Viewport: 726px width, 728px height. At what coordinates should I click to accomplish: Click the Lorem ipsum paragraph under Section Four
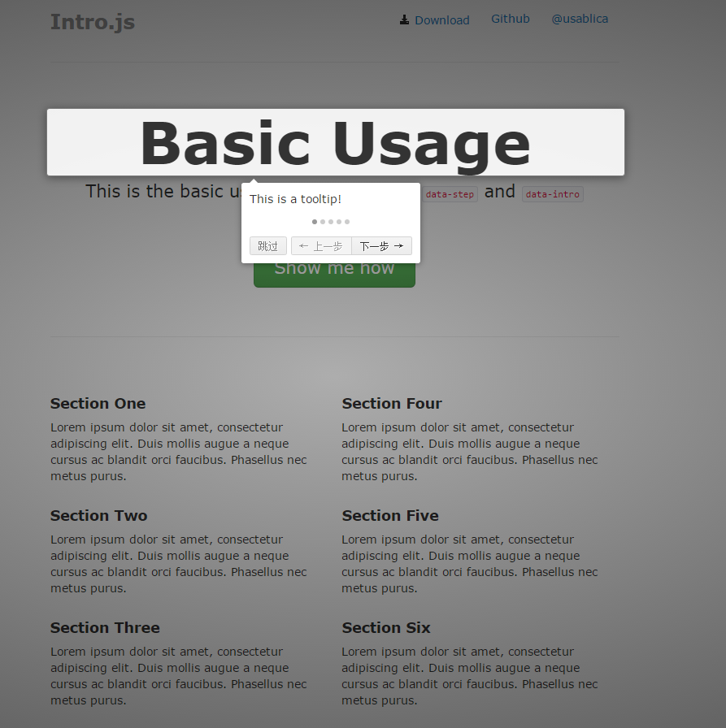pos(470,452)
